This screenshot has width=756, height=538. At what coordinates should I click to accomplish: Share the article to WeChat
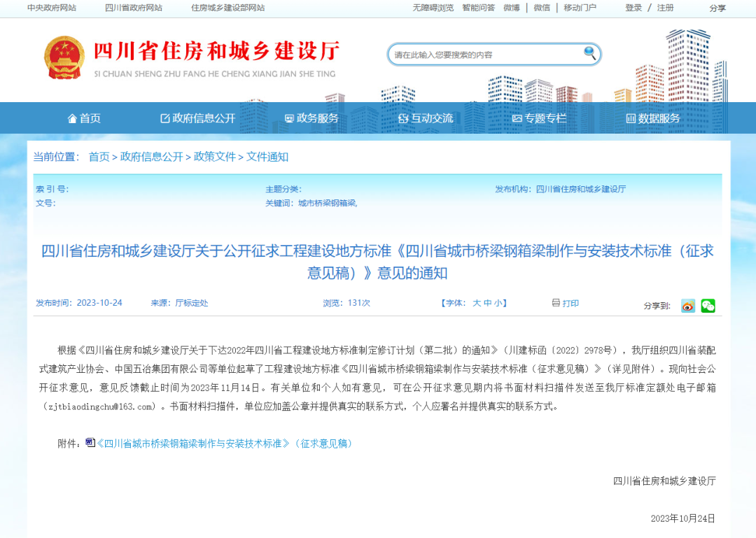point(707,306)
